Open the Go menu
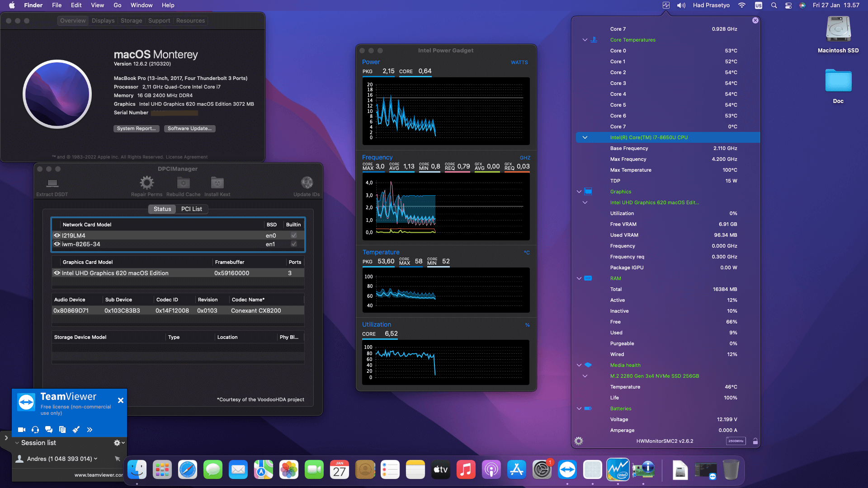This screenshot has width=868, height=488. 118,5
